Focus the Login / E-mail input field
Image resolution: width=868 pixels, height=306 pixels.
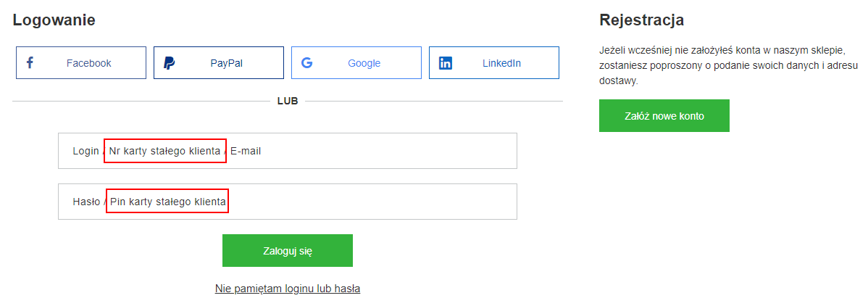(288, 151)
